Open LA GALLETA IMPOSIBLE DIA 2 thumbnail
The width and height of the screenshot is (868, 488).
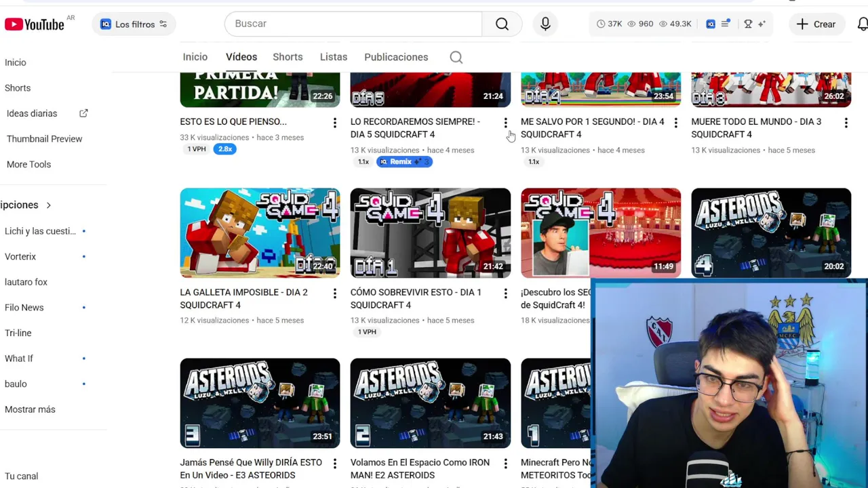(260, 233)
